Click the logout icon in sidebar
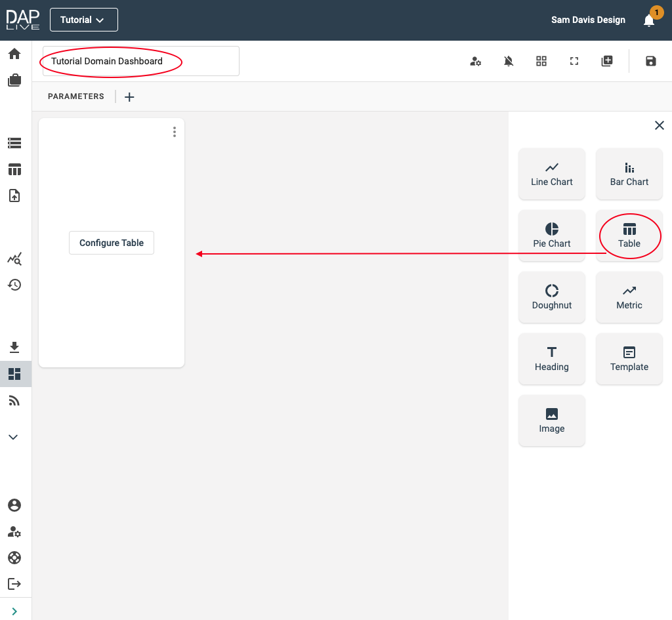 [14, 584]
